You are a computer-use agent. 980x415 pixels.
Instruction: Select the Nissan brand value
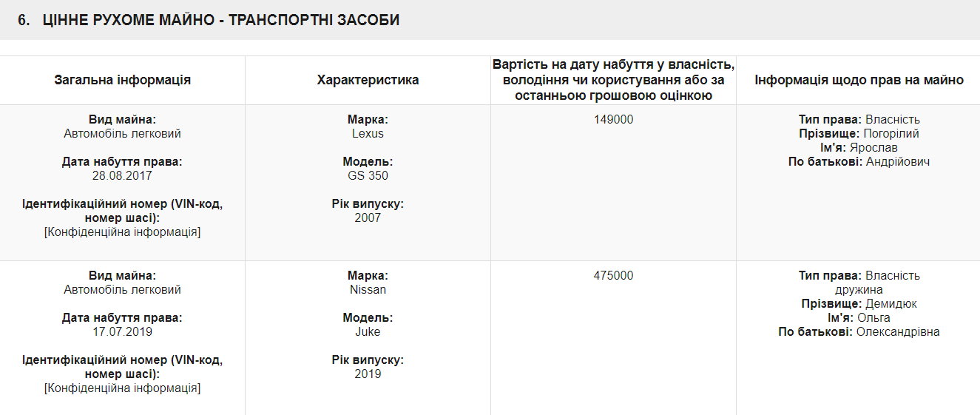368,290
